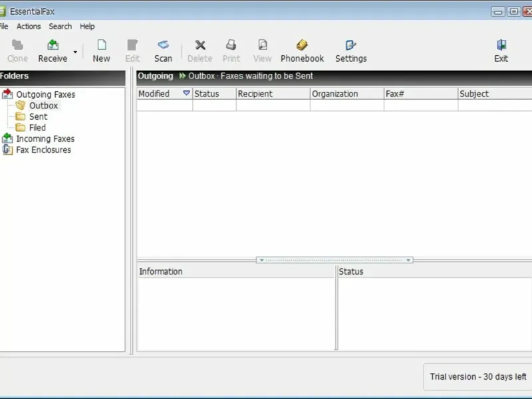This screenshot has width=532, height=399.
Task: Click the Status panel header
Action: click(x=435, y=271)
